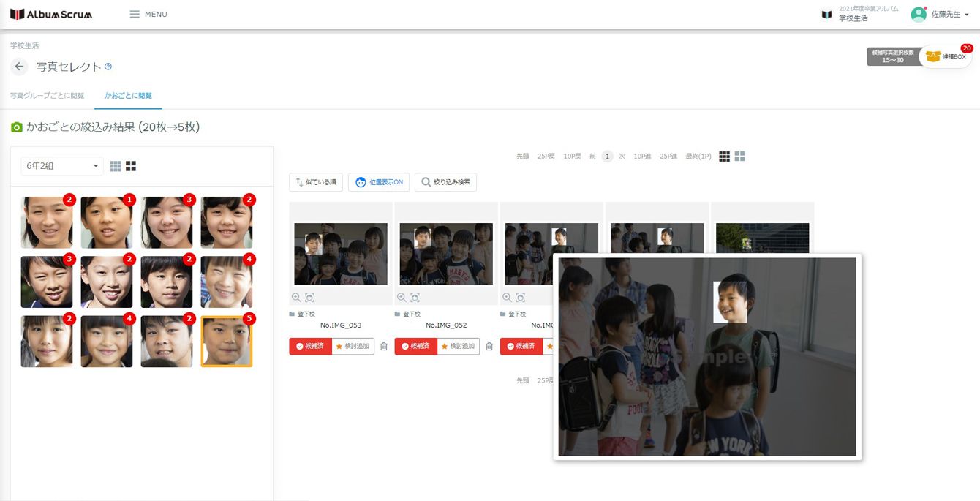This screenshot has width=980, height=501.
Task: Open the 6年2組 class dropdown
Action: pos(62,166)
